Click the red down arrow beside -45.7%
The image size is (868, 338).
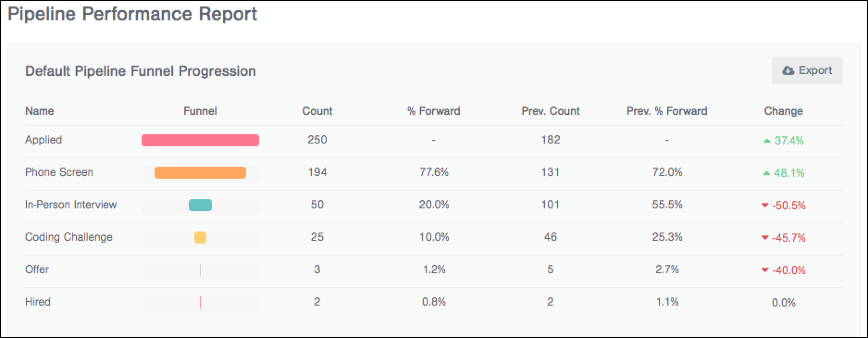tap(765, 238)
